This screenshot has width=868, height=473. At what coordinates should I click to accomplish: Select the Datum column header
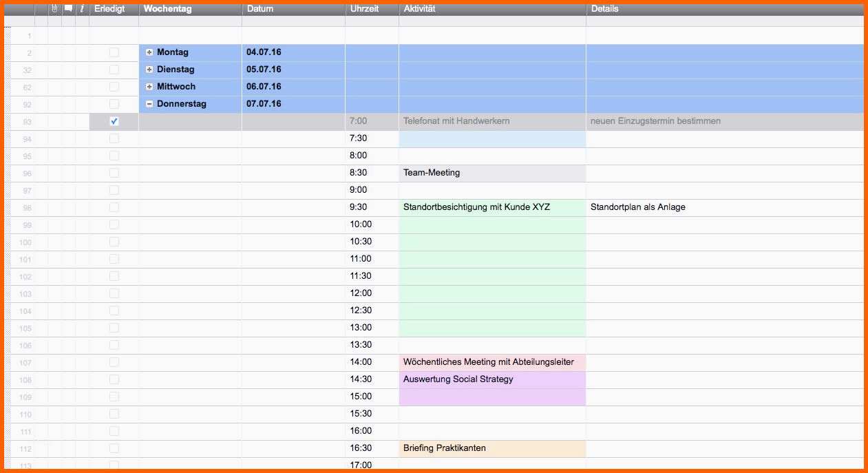coord(294,9)
